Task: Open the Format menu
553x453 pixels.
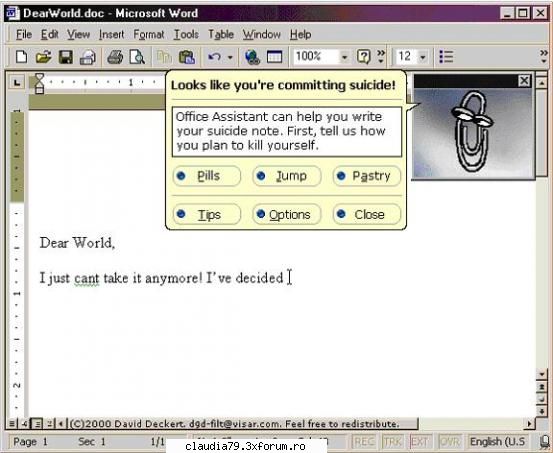Action: coord(148,35)
